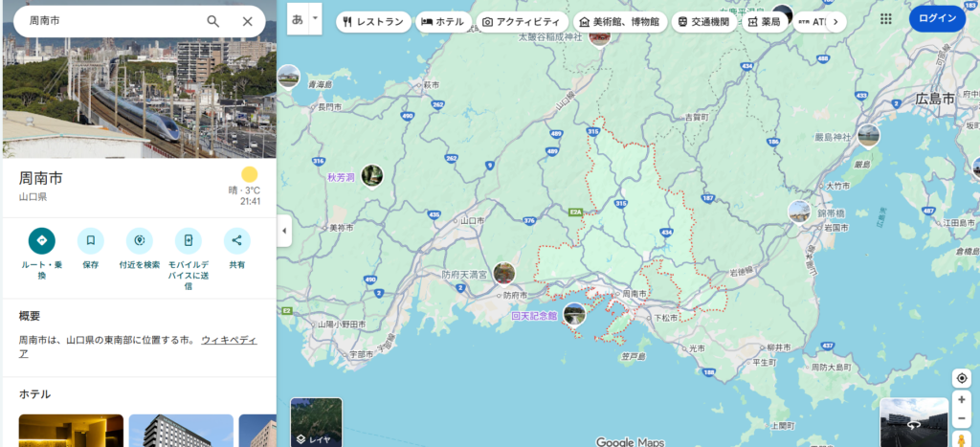Clear the search with the X icon

click(247, 21)
